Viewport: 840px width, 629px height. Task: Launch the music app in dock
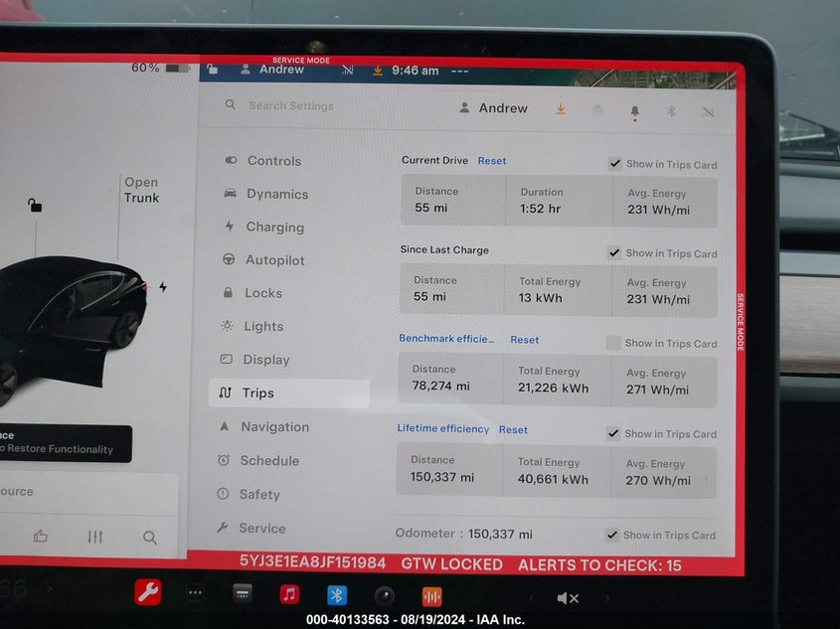coord(289,594)
